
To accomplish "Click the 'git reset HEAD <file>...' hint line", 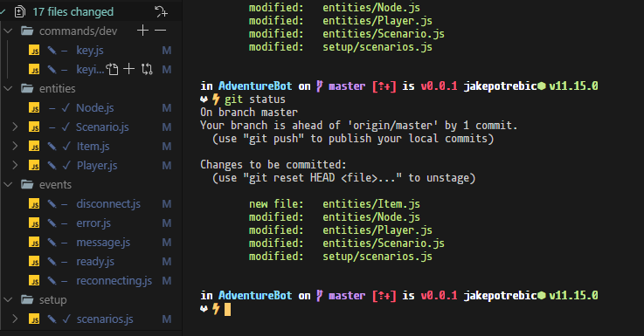I will point(343,178).
